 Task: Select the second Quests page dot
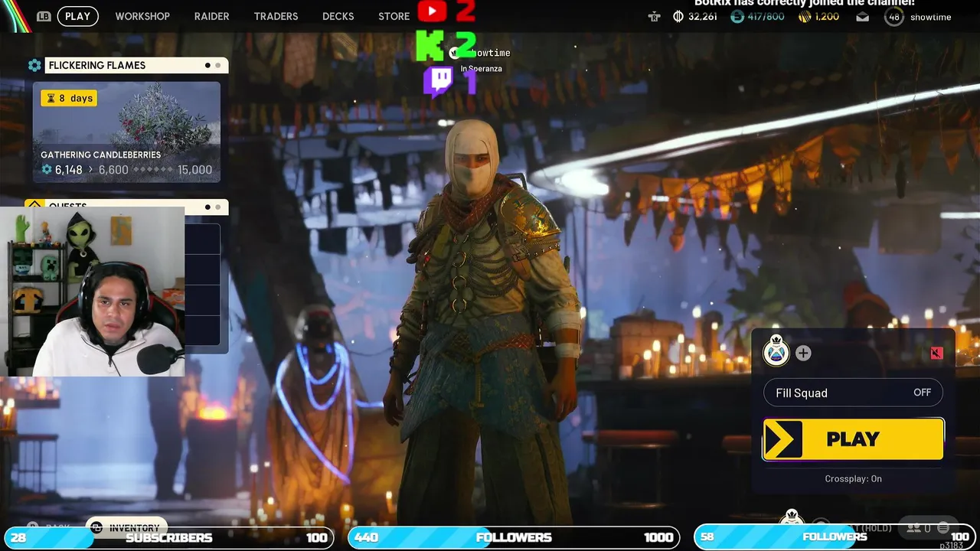(218, 207)
